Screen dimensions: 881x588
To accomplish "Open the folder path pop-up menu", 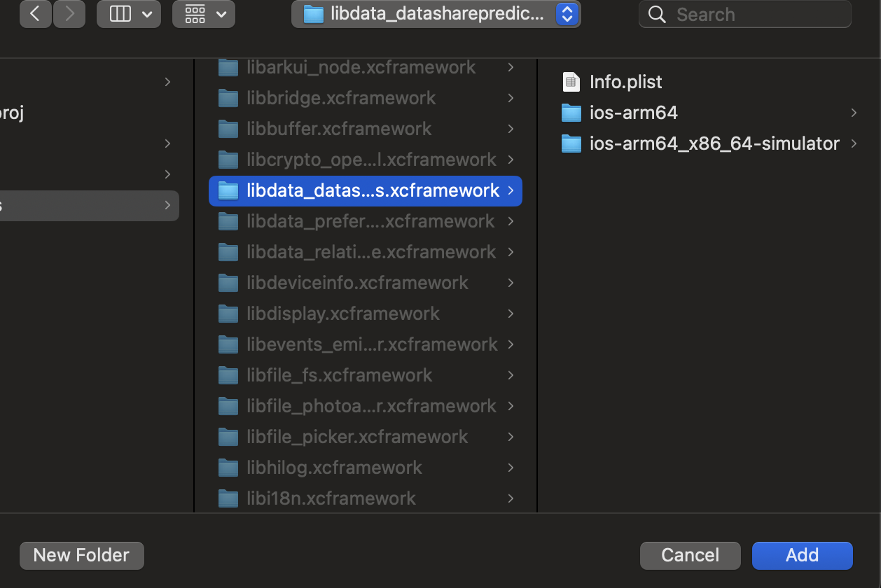I will [436, 14].
